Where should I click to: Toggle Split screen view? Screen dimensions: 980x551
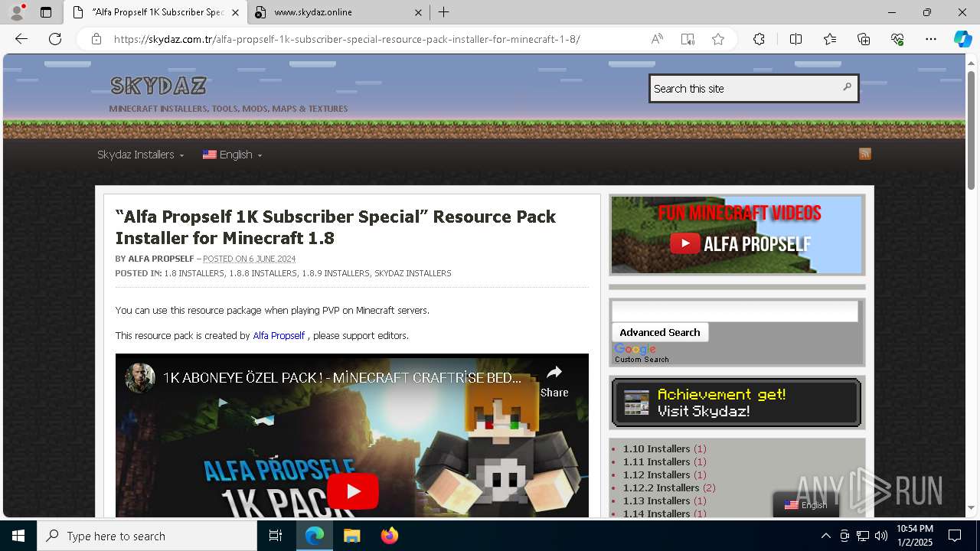(795, 39)
